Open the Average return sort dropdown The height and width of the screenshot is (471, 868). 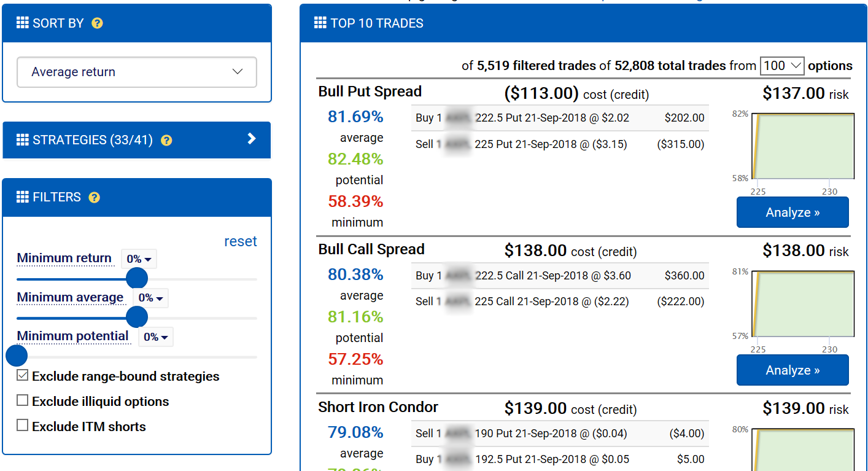(x=137, y=72)
